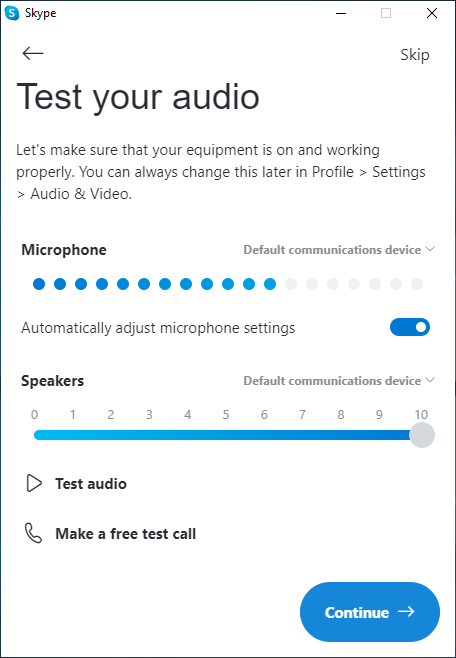Click the play triangle icon beside Test audio

coord(34,483)
